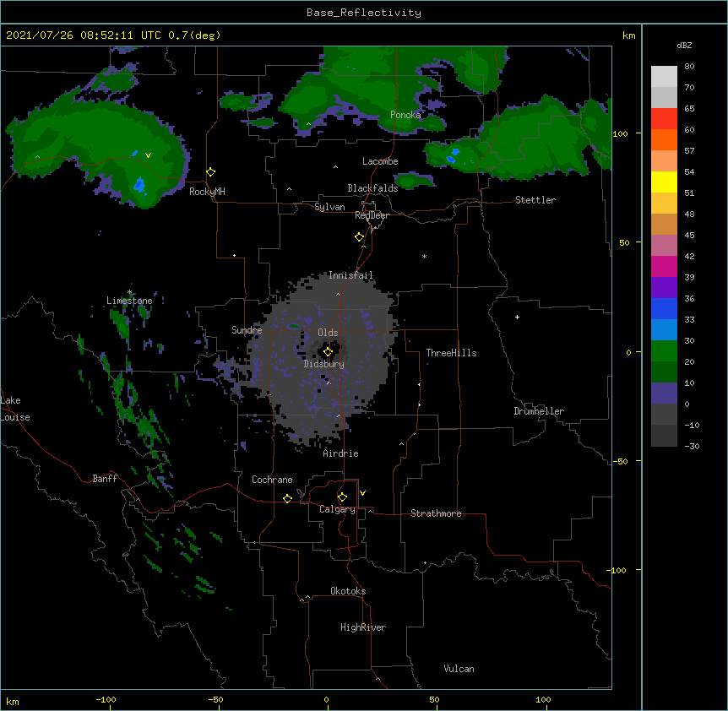
Task: Click the blue high-reflectivity core in western storm
Action: click(139, 185)
